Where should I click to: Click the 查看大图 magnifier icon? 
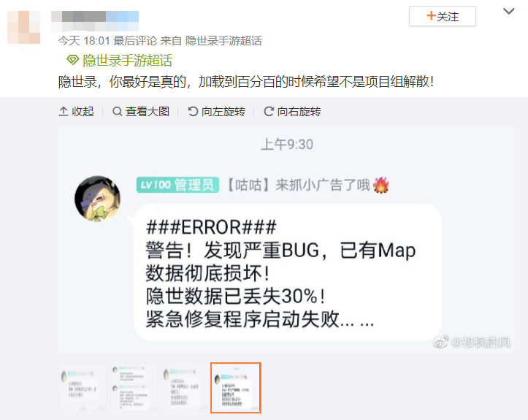coord(117,111)
